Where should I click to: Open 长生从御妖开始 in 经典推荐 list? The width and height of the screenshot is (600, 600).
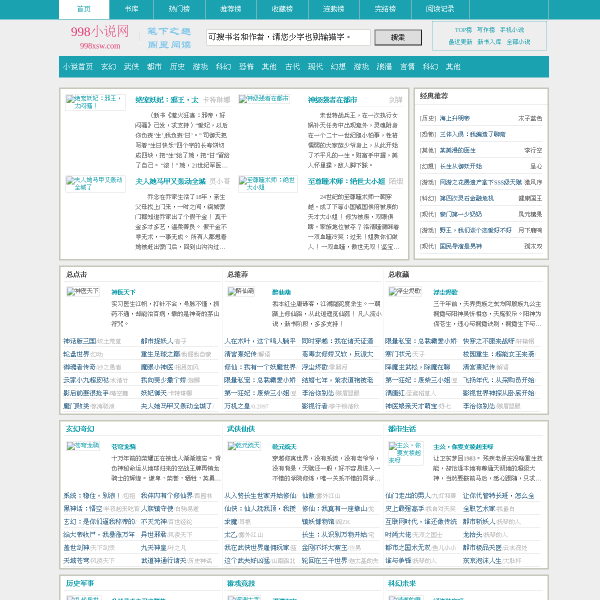[461, 166]
